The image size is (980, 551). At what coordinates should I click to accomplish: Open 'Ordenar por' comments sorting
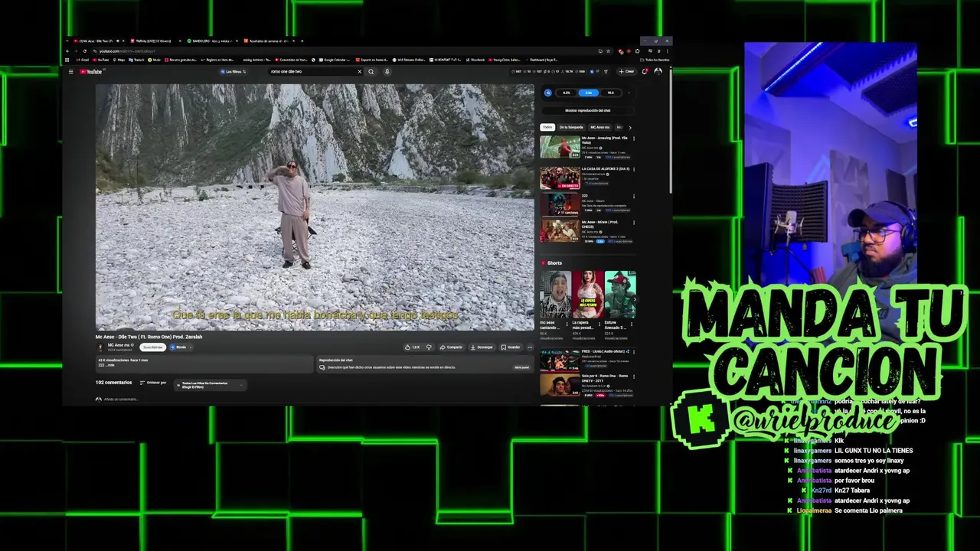pyautogui.click(x=152, y=383)
